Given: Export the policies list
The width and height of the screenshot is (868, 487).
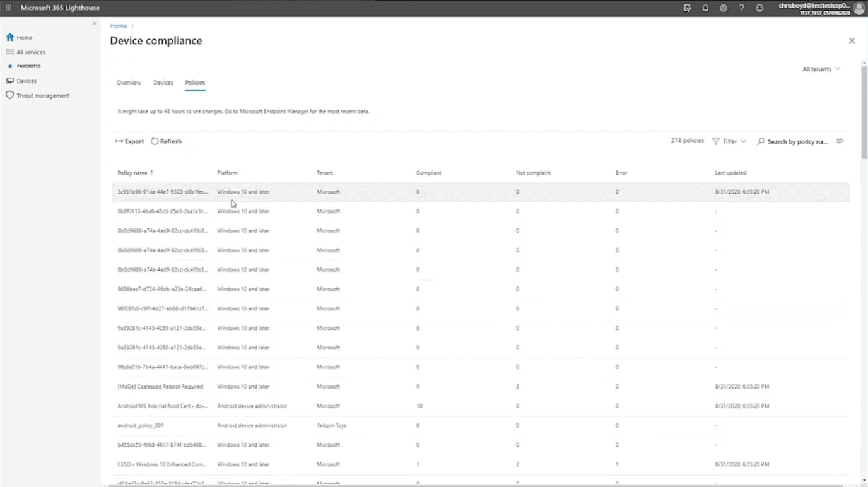Looking at the screenshot, I should [x=130, y=141].
